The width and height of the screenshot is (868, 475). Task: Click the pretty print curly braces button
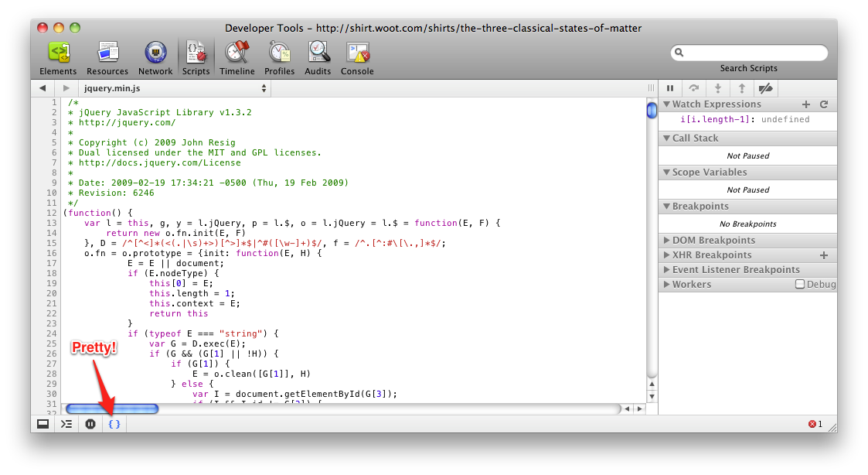point(114,424)
